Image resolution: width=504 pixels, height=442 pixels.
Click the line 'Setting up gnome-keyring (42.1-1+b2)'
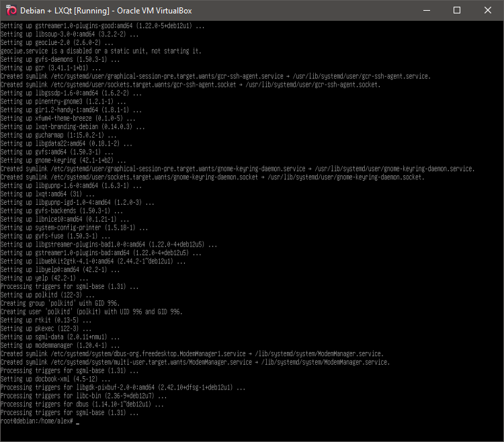pyautogui.click(x=63, y=161)
